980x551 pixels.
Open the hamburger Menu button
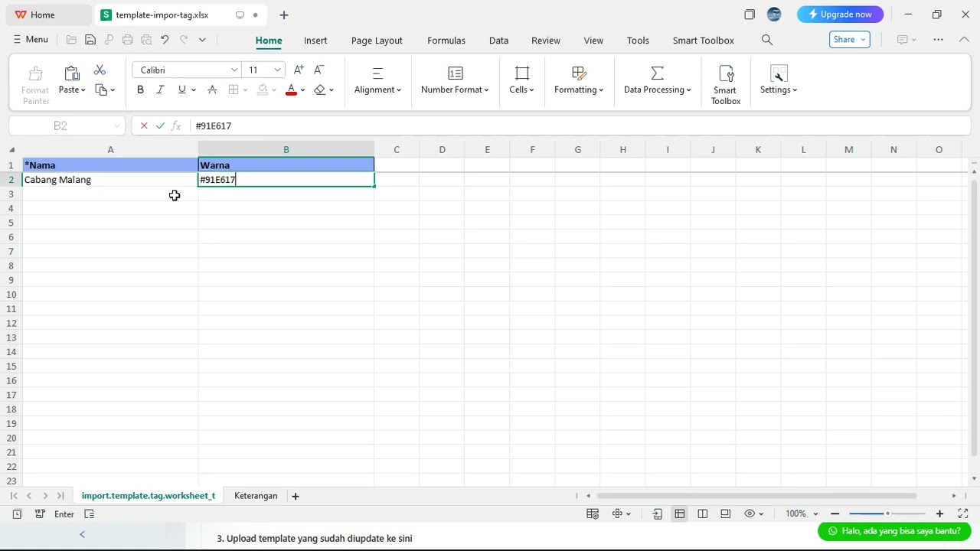[x=31, y=40]
